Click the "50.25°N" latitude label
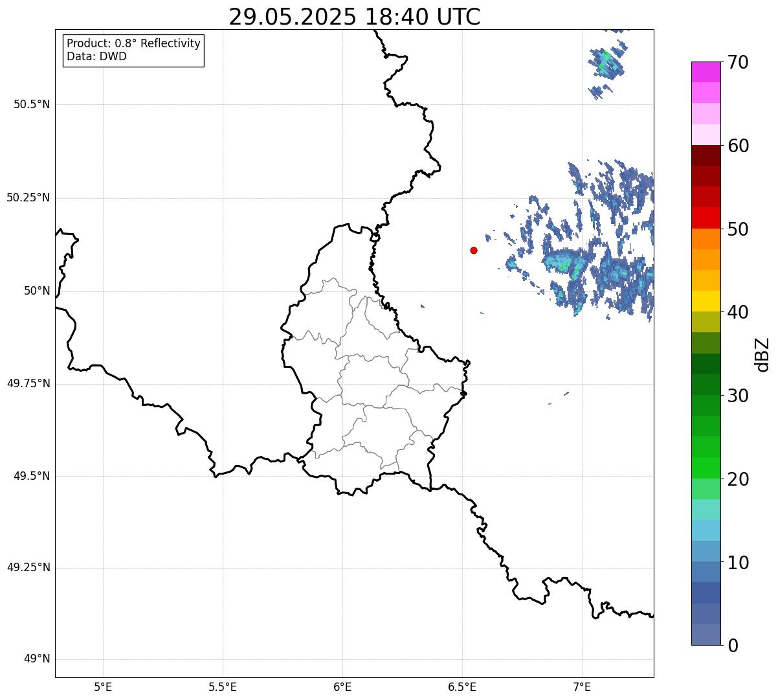The image size is (778, 700). tap(28, 198)
